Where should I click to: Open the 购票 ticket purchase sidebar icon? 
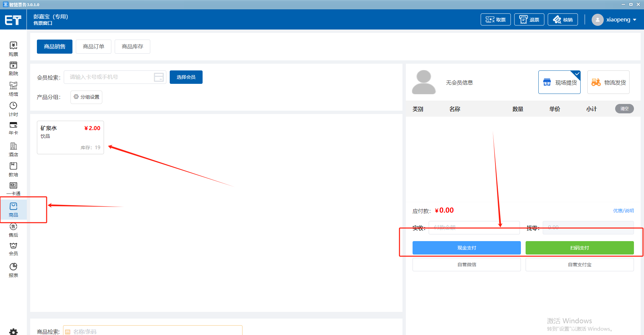[x=13, y=49]
